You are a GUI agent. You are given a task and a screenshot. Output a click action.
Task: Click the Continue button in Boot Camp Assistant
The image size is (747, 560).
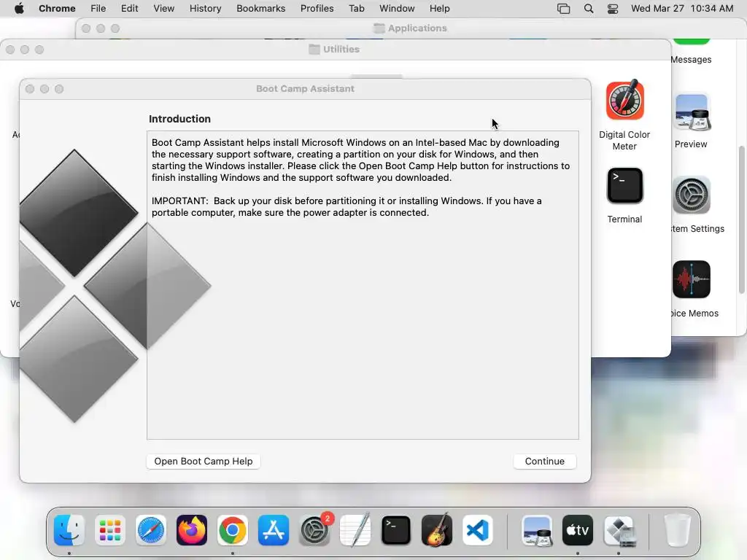point(544,461)
